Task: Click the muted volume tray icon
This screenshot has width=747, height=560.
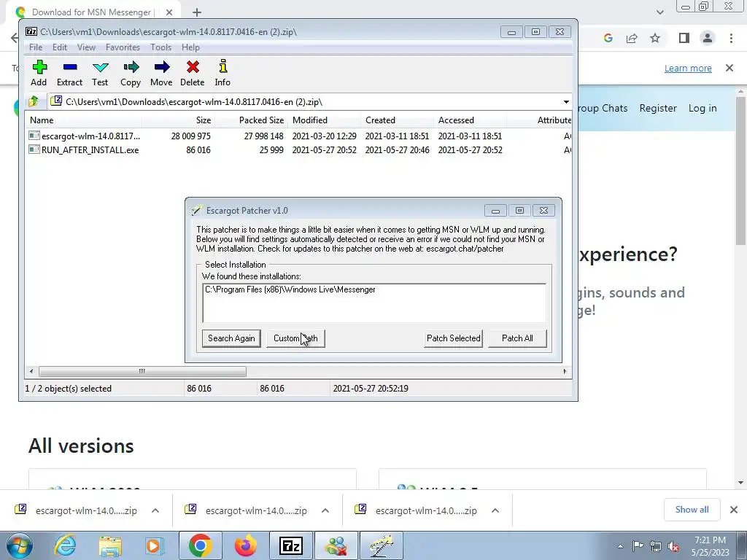Action: [673, 547]
